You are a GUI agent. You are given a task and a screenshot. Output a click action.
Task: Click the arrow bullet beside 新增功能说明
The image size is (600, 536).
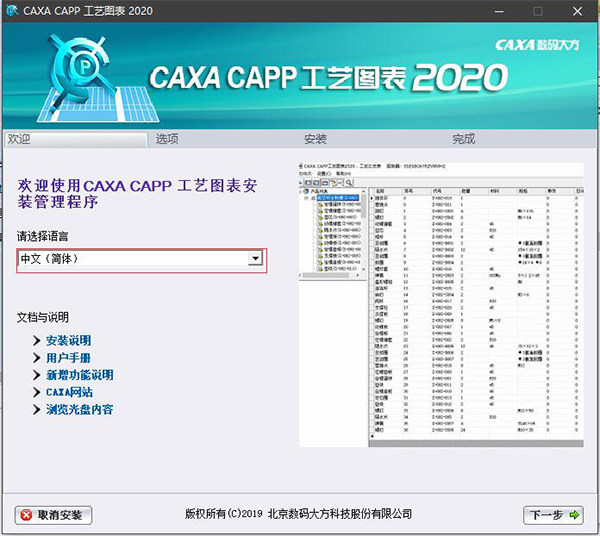point(36,375)
